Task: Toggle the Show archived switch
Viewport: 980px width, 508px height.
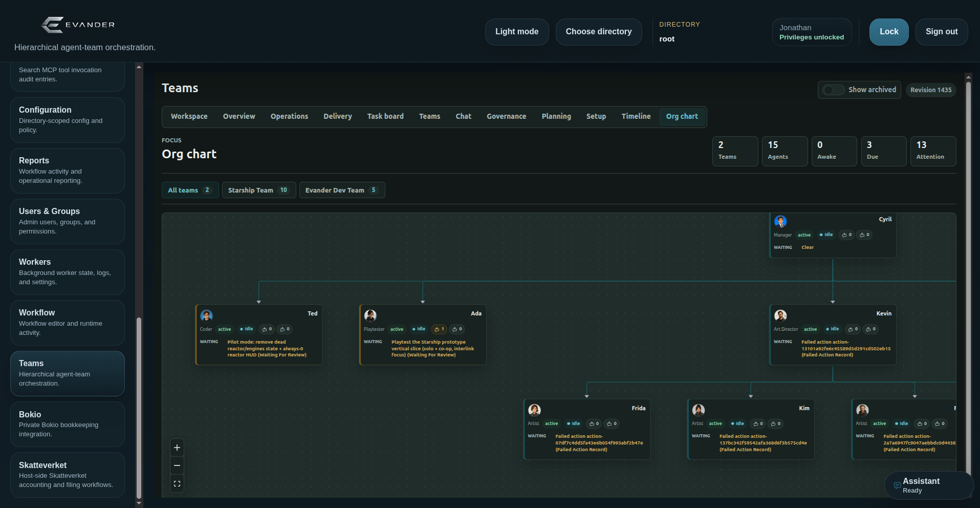Action: point(833,90)
